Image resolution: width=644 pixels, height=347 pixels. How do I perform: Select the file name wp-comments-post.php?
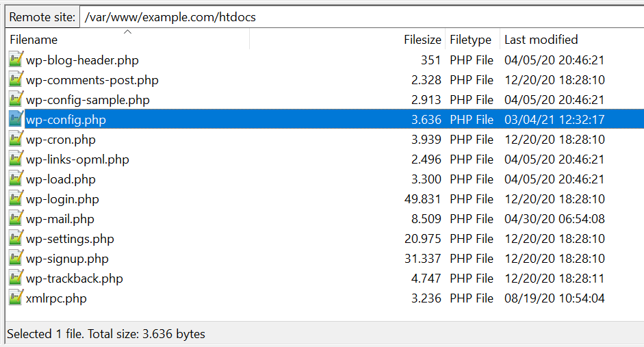tap(92, 80)
